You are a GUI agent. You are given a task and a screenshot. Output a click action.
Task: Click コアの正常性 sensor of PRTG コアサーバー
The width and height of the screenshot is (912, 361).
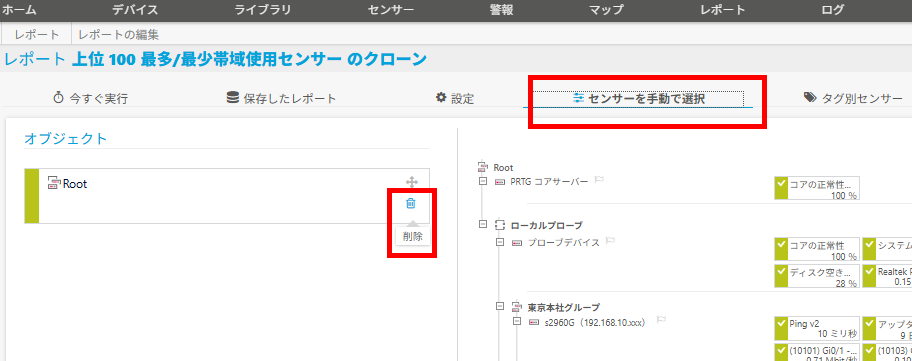coord(817,188)
